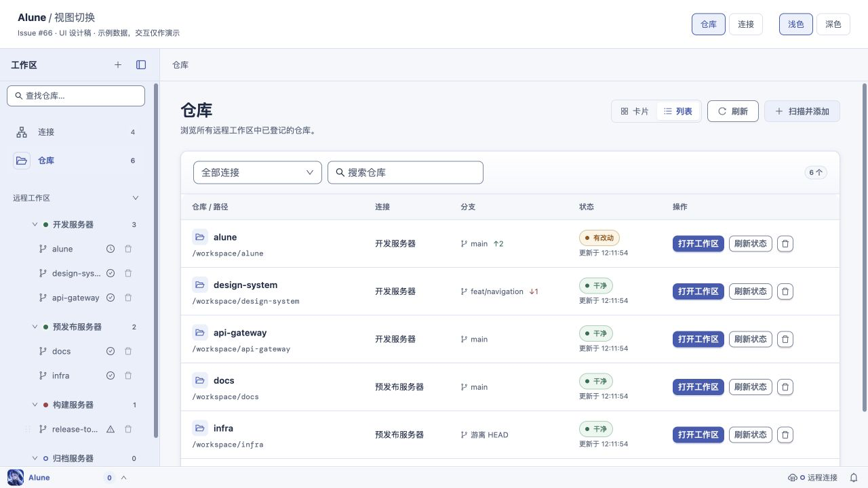Click the 刷新 button
The image size is (868, 488).
(733, 111)
